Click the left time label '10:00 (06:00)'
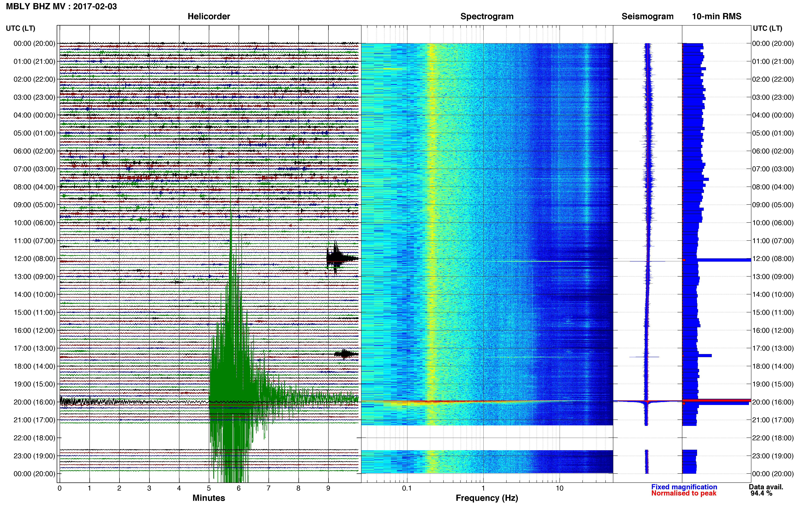 (x=34, y=223)
